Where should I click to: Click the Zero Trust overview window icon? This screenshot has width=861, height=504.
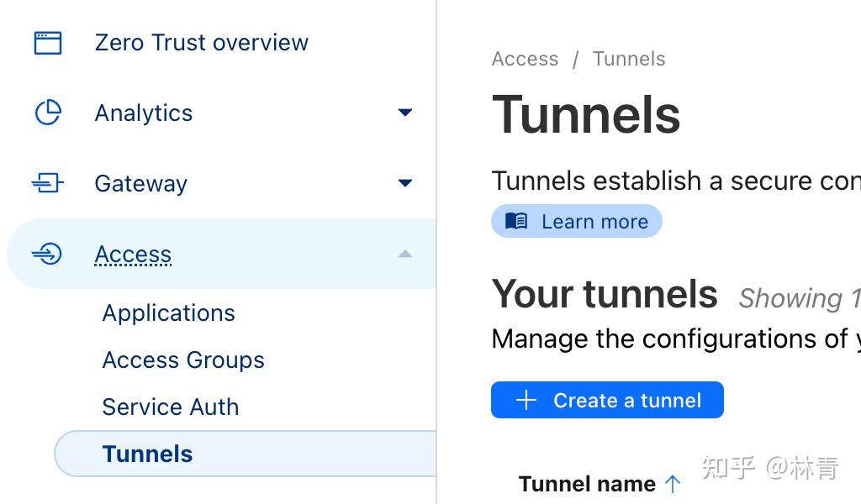point(48,43)
